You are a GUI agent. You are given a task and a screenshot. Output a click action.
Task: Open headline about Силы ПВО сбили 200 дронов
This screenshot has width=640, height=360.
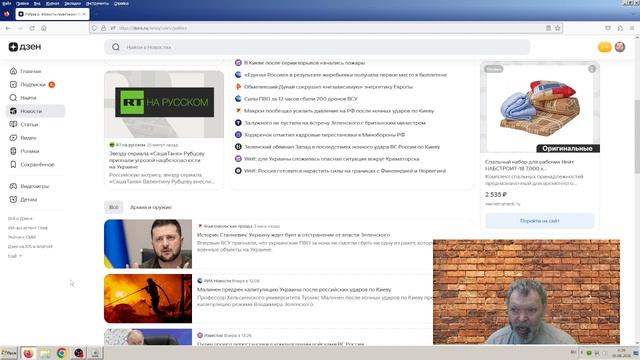[300, 99]
